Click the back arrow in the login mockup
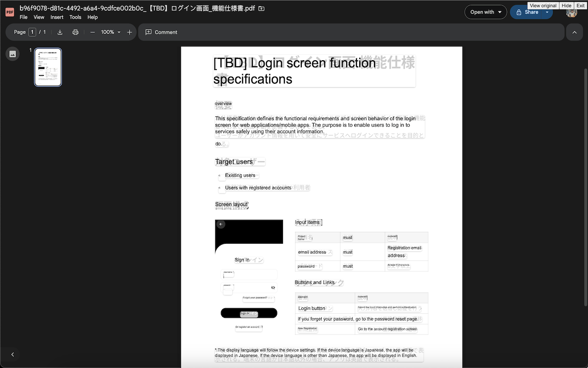The height and width of the screenshot is (368, 588). coord(221,224)
